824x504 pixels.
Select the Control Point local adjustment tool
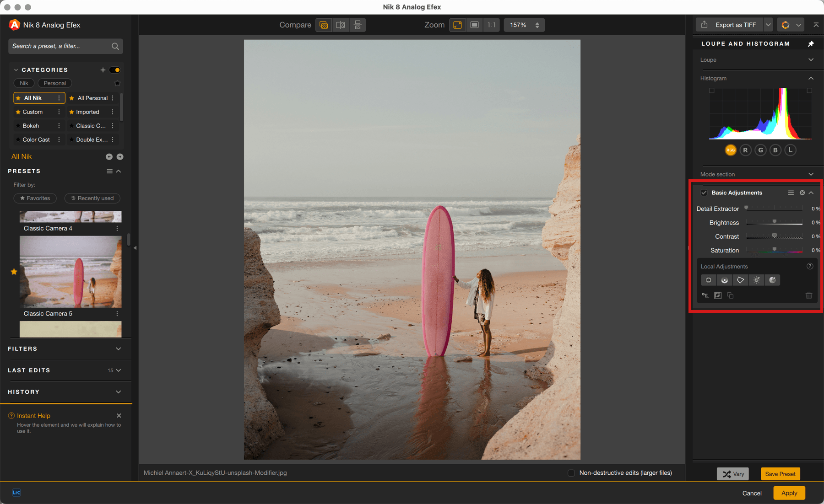tap(709, 280)
